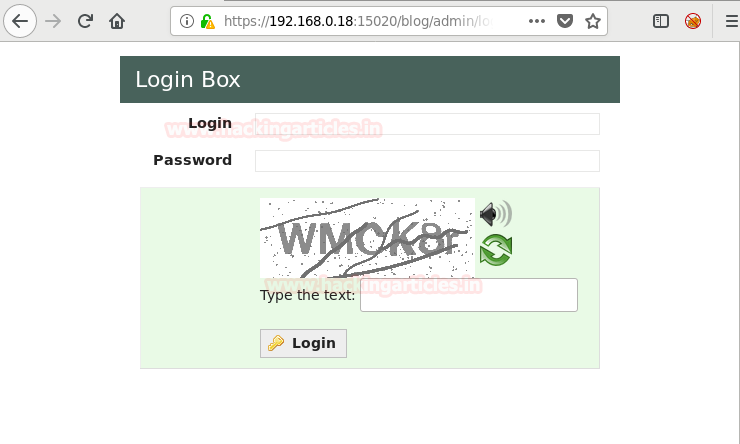This screenshot has height=444, width=740.
Task: Go back to the previous page
Action: [x=20, y=21]
